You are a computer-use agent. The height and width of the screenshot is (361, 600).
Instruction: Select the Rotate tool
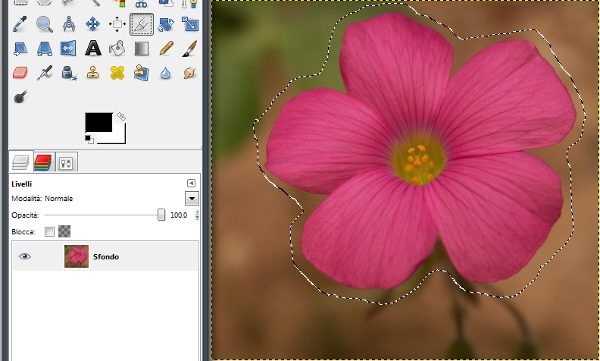(x=166, y=24)
